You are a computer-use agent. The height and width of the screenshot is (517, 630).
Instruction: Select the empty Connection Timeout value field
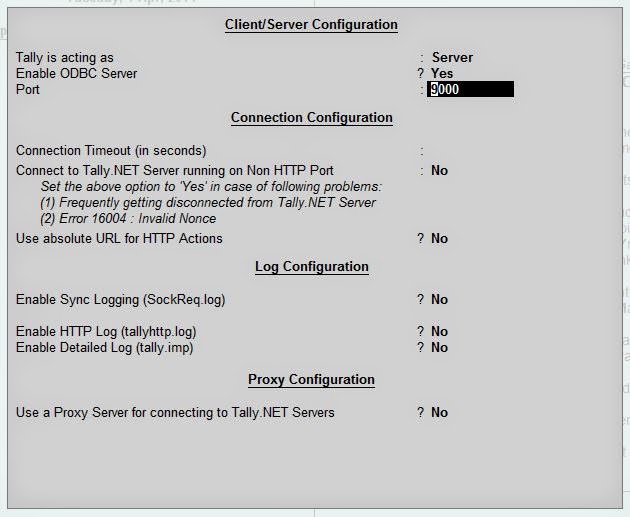click(x=470, y=151)
